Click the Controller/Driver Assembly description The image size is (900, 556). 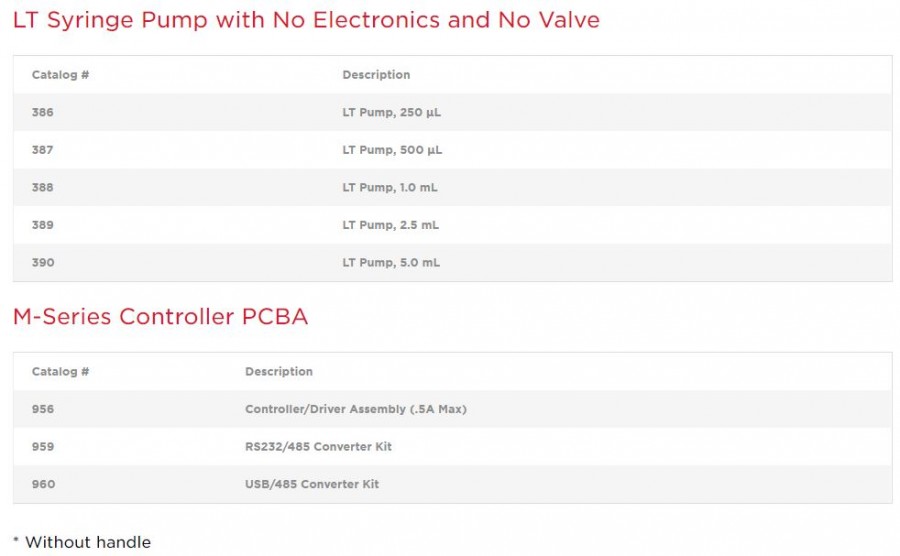[355, 409]
